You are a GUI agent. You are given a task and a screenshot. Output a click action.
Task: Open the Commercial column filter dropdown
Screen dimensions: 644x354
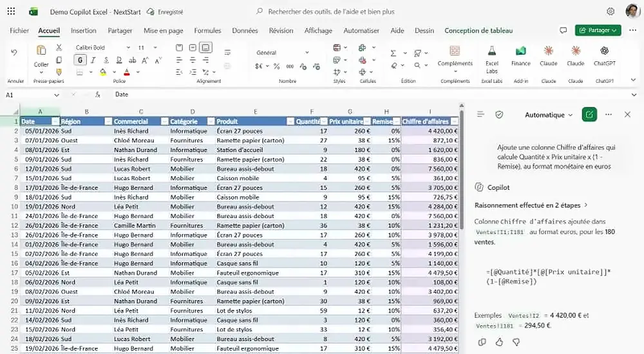point(164,121)
